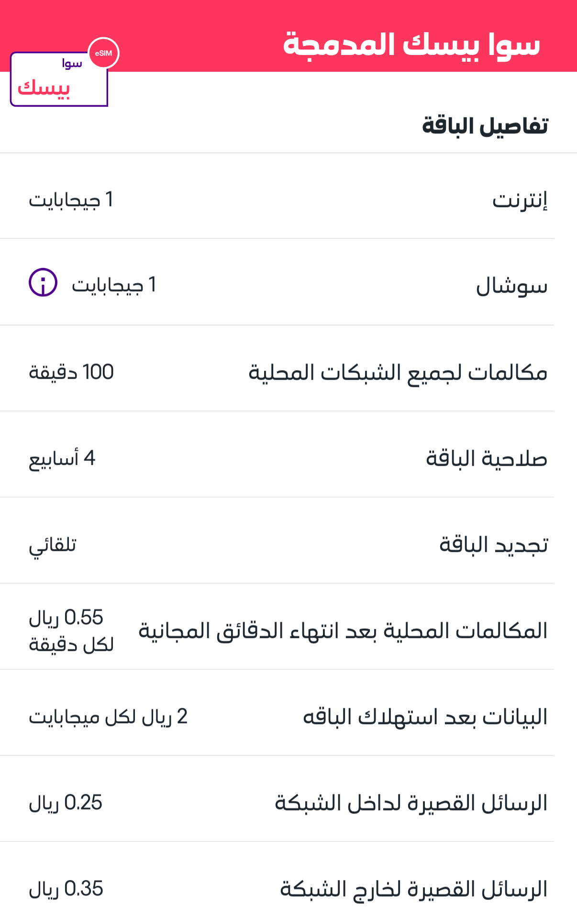Click the 1 جيجابايت value for إنترنت
577x924 pixels.
71,200
